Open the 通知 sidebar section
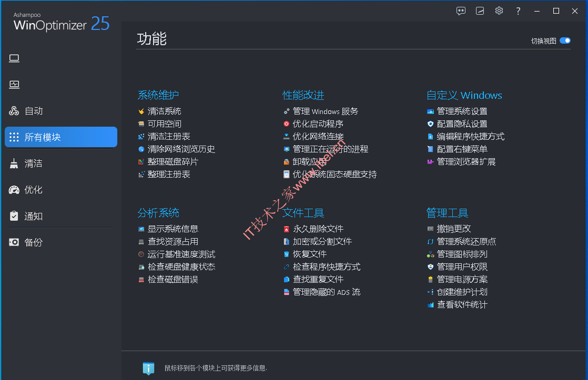This screenshot has width=588, height=380. 61,216
